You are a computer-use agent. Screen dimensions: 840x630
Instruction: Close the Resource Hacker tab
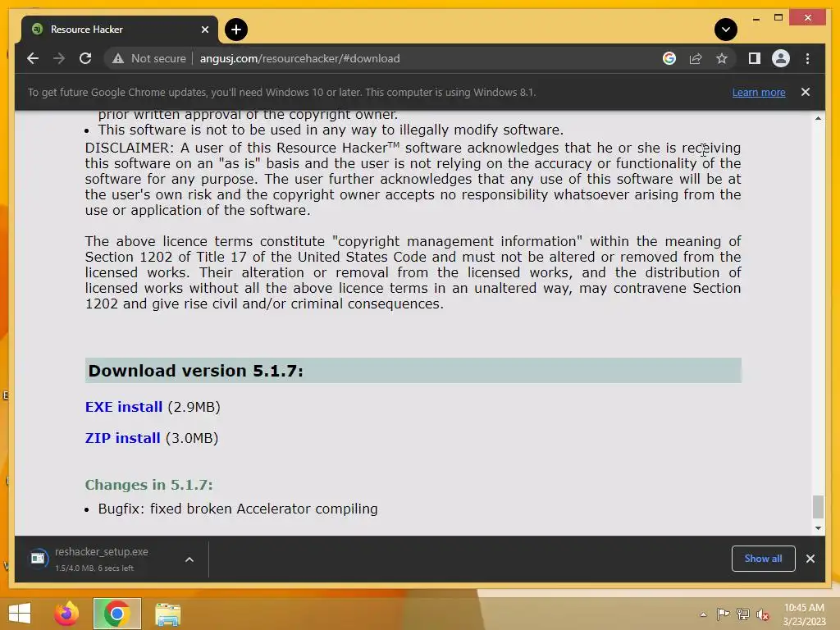click(x=204, y=30)
